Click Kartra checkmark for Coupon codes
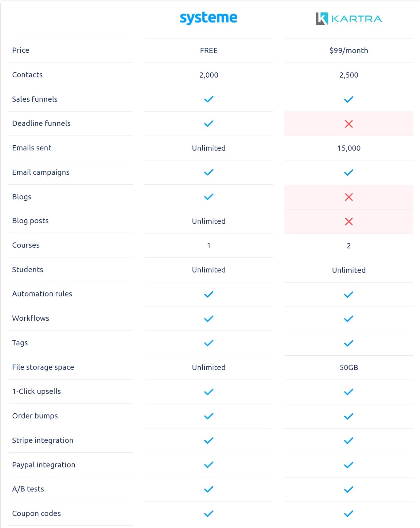Screen dimensions: 420x528 coord(349,514)
